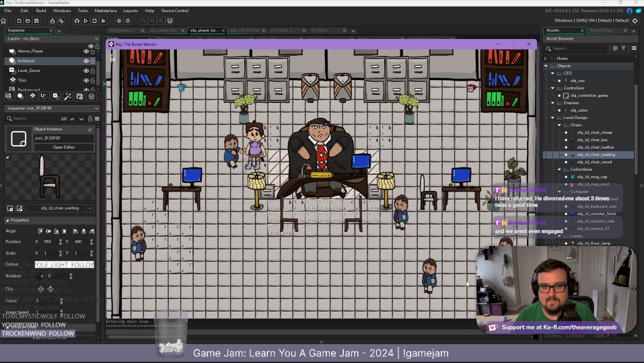Toggle all layers visibility header eye

[x=91, y=46]
